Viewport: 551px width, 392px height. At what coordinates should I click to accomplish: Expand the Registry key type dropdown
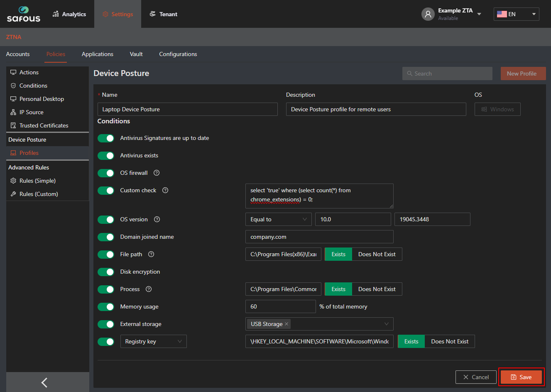(x=153, y=341)
